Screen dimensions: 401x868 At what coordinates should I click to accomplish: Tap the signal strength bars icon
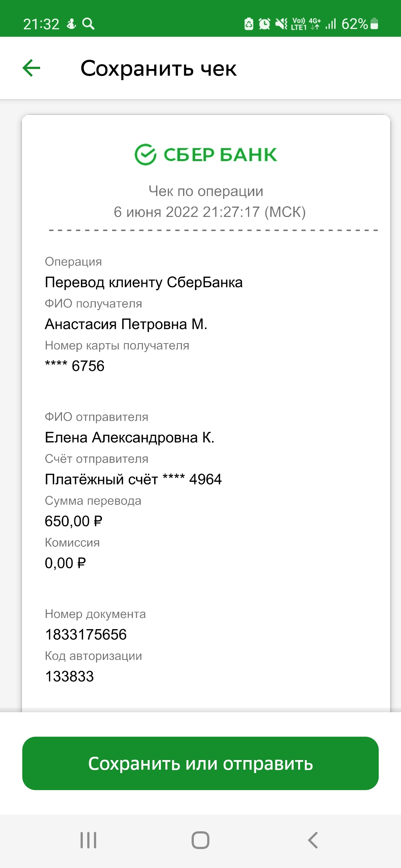tap(330, 24)
